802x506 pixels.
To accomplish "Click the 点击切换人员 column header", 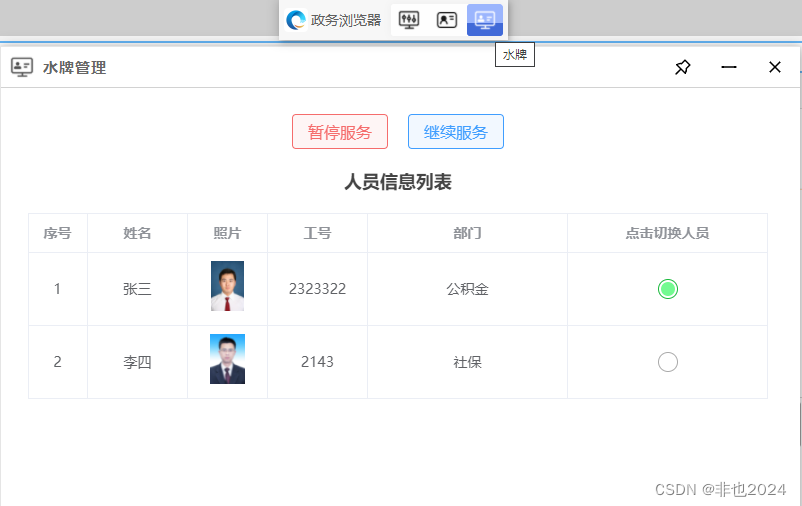I will [667, 233].
